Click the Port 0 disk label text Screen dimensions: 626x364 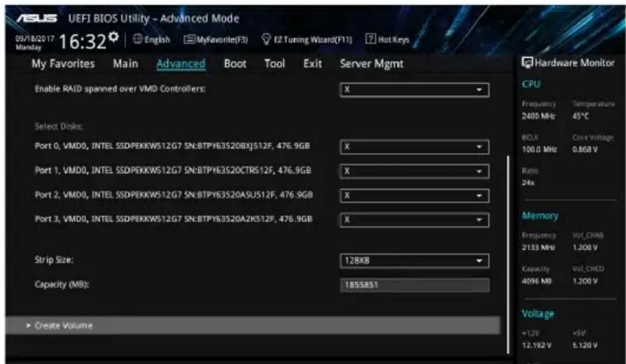pyautogui.click(x=172, y=146)
